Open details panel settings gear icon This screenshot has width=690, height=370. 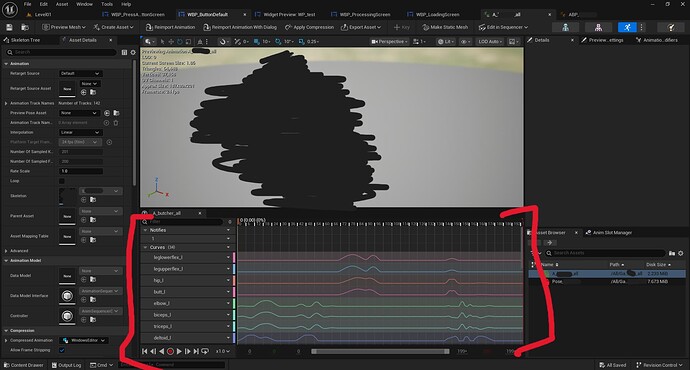point(133,52)
